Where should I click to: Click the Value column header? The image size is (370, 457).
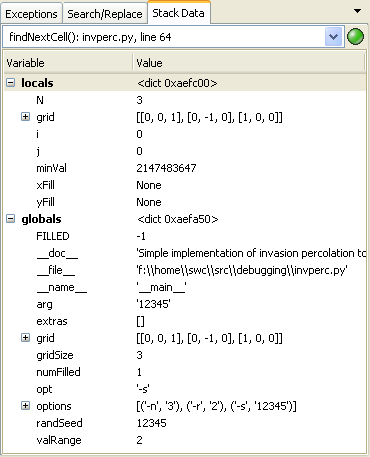(x=249, y=63)
